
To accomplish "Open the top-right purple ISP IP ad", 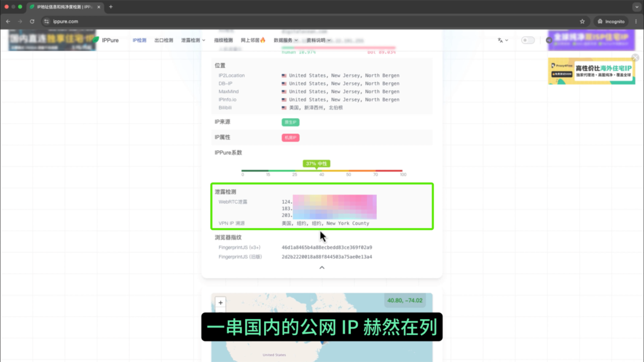I will click(x=591, y=40).
